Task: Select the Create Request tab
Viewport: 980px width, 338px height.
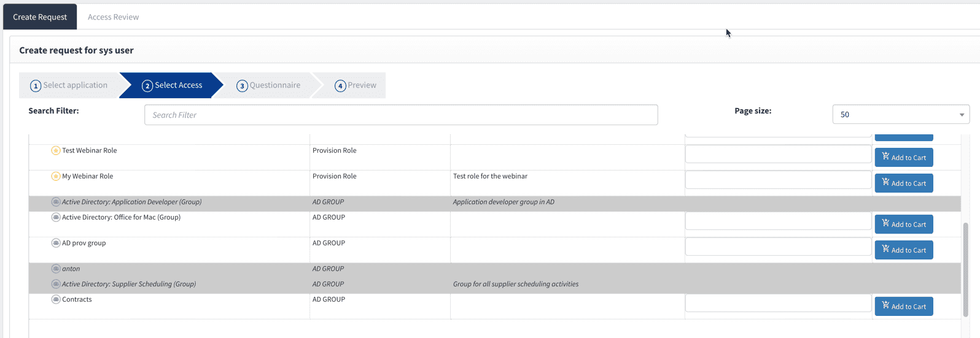Action: tap(40, 17)
